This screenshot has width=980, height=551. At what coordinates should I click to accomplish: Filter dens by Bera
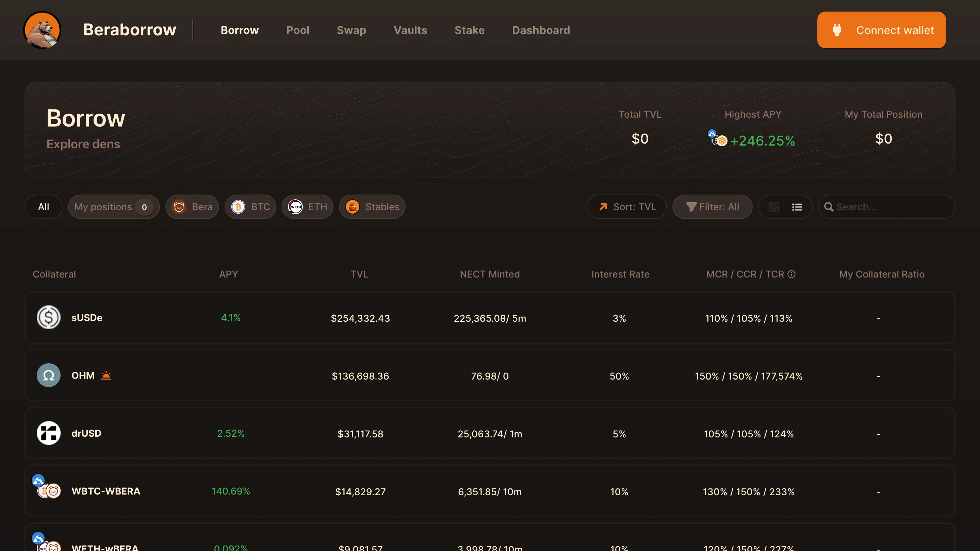pyautogui.click(x=192, y=207)
